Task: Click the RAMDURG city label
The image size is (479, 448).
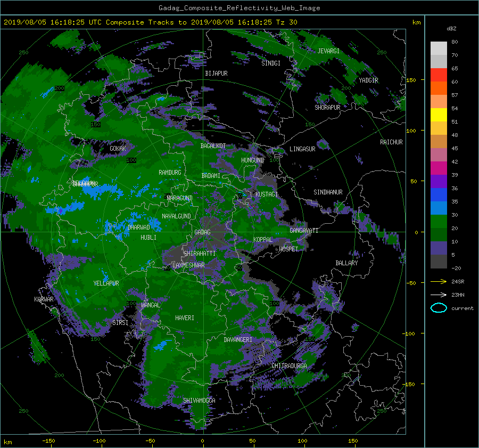Action: click(x=170, y=173)
